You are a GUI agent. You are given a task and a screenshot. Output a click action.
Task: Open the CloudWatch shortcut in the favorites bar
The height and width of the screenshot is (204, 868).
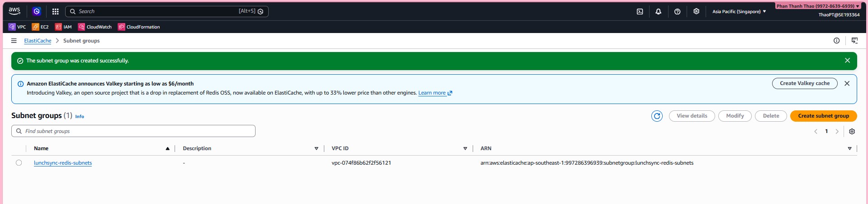click(x=95, y=27)
